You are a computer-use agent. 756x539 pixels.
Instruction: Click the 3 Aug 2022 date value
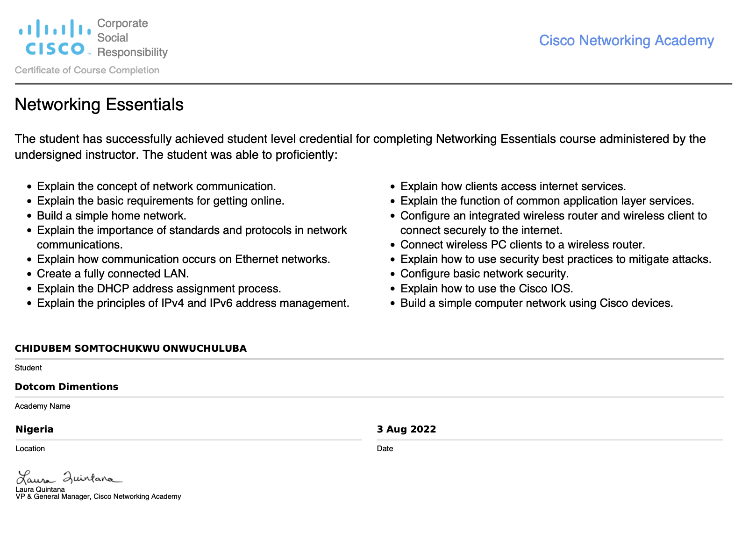point(406,429)
